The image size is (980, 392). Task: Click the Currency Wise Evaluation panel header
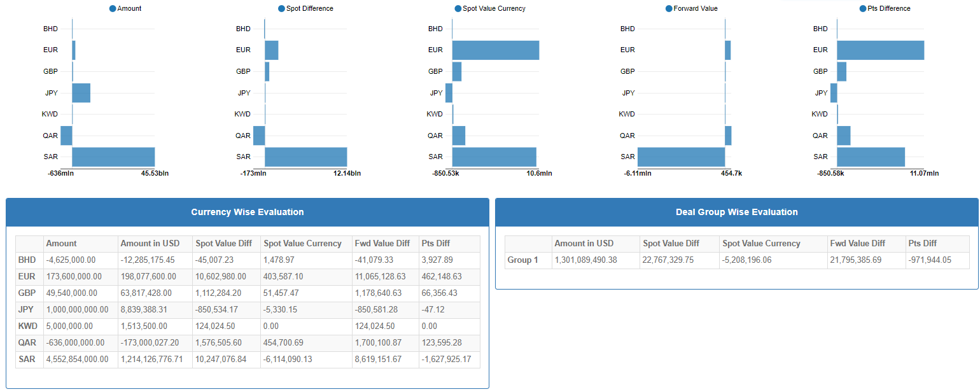coord(247,212)
